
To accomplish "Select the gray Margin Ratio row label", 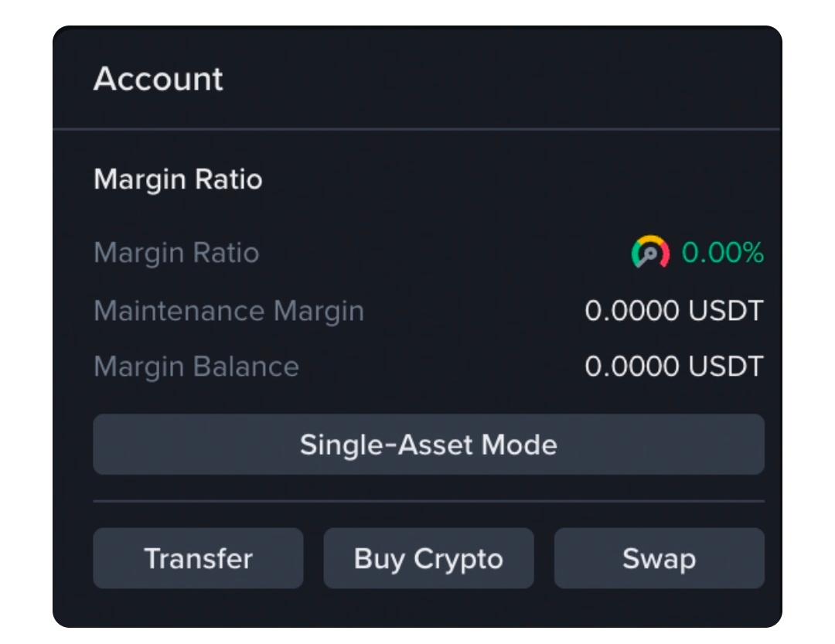I will 176,253.
